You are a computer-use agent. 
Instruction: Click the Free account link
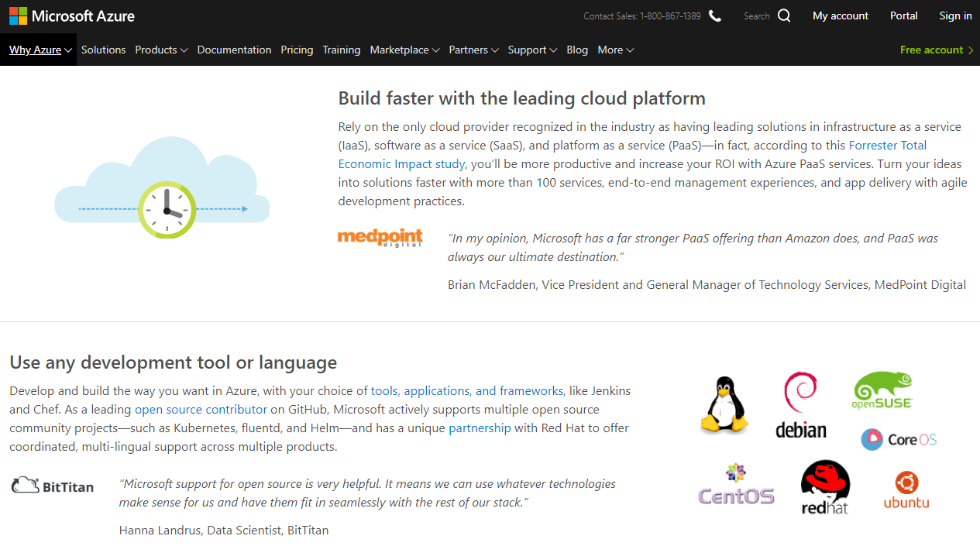point(937,50)
